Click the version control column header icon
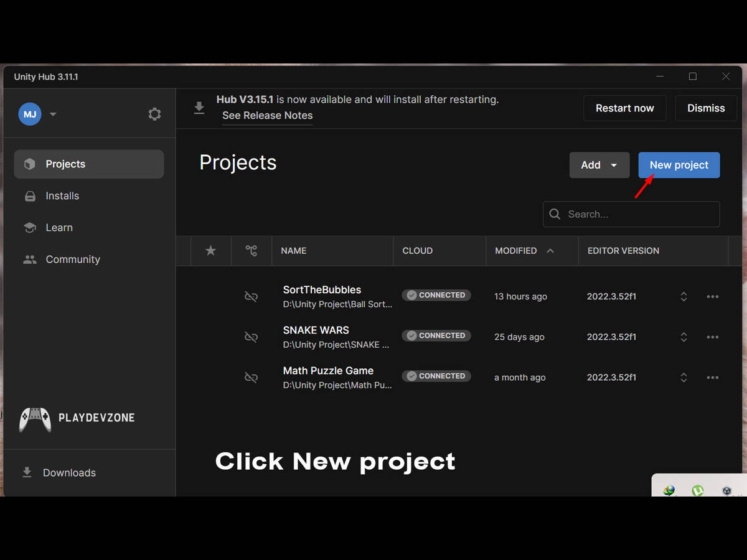Screen dimensions: 747x560 pos(251,251)
